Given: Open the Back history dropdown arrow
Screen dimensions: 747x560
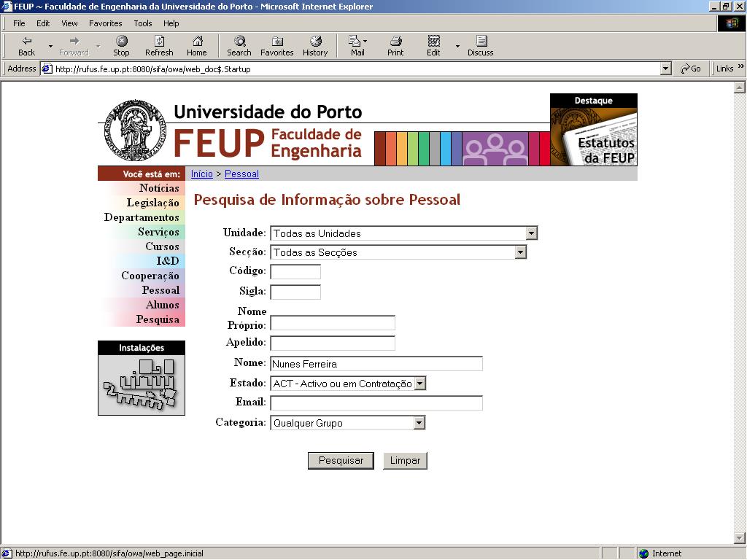Looking at the screenshot, I should tap(50, 46).
